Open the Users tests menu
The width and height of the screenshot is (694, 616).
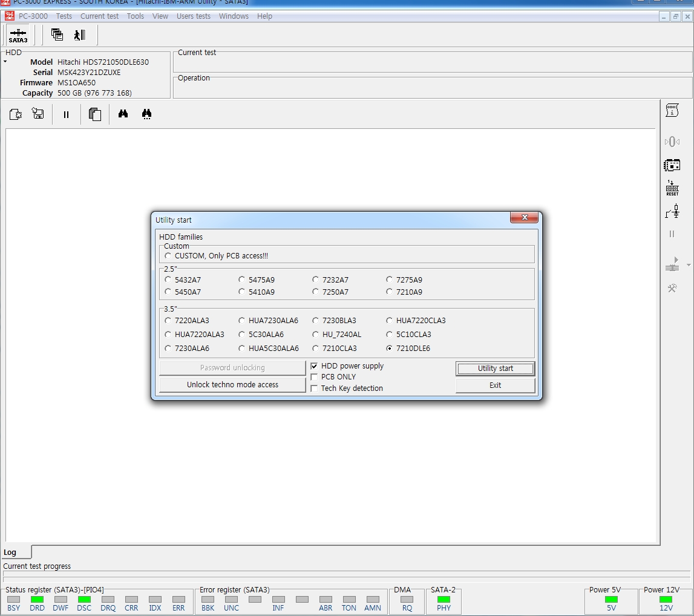194,16
